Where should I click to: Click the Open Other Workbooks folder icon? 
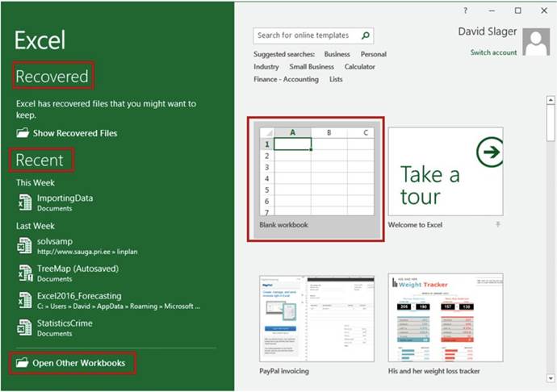tap(22, 363)
